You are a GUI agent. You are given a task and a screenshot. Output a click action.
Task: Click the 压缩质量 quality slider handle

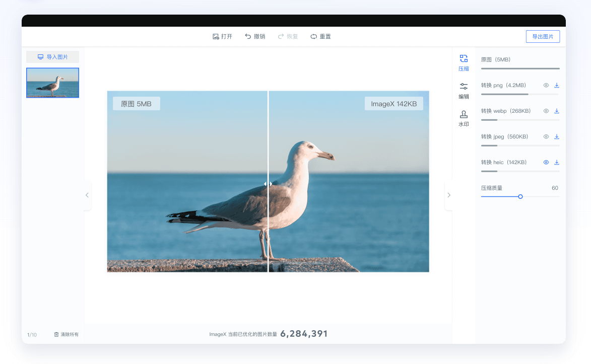tap(520, 197)
